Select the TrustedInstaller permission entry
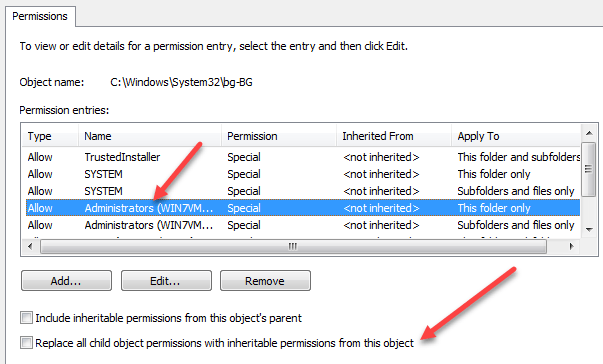603x364 pixels. [303, 157]
